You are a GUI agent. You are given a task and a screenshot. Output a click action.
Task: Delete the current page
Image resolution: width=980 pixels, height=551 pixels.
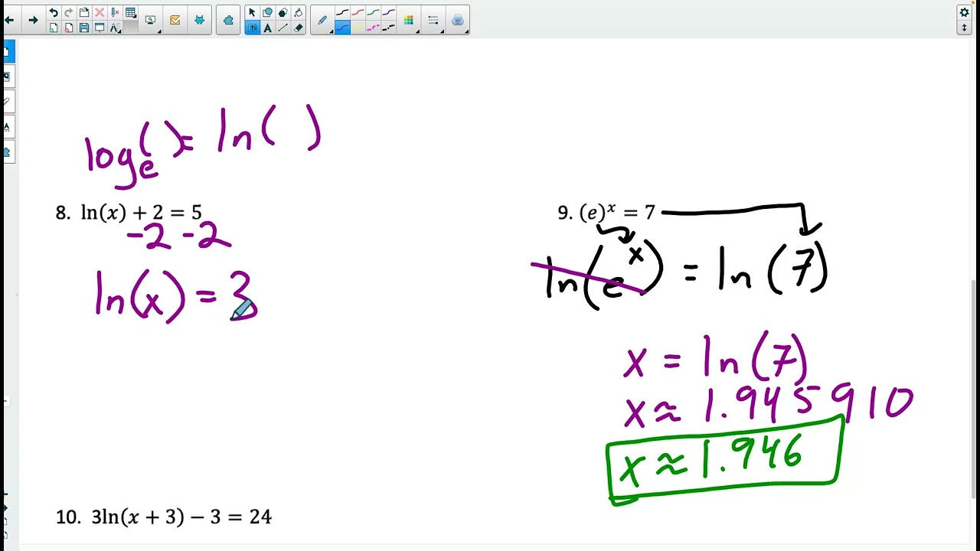[x=69, y=28]
